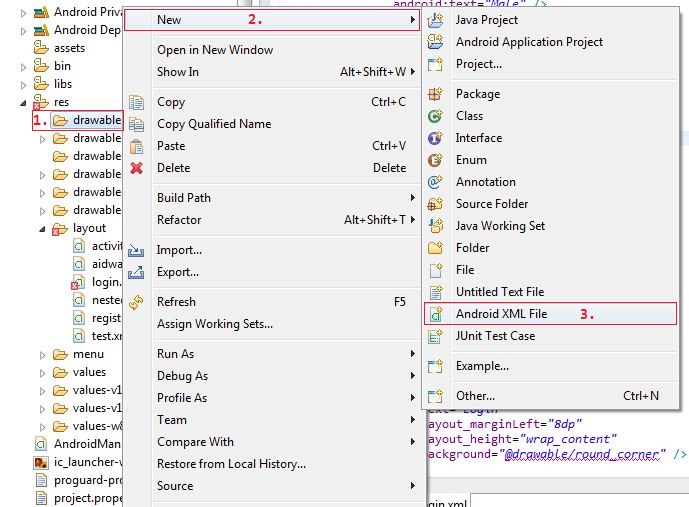Select Android Application Project menu entry
The image size is (689, 507).
click(529, 42)
